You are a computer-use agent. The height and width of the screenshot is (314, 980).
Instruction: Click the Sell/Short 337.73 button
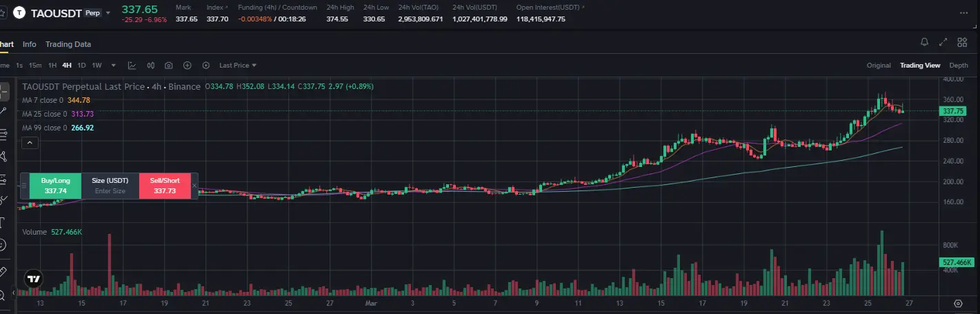[165, 186]
